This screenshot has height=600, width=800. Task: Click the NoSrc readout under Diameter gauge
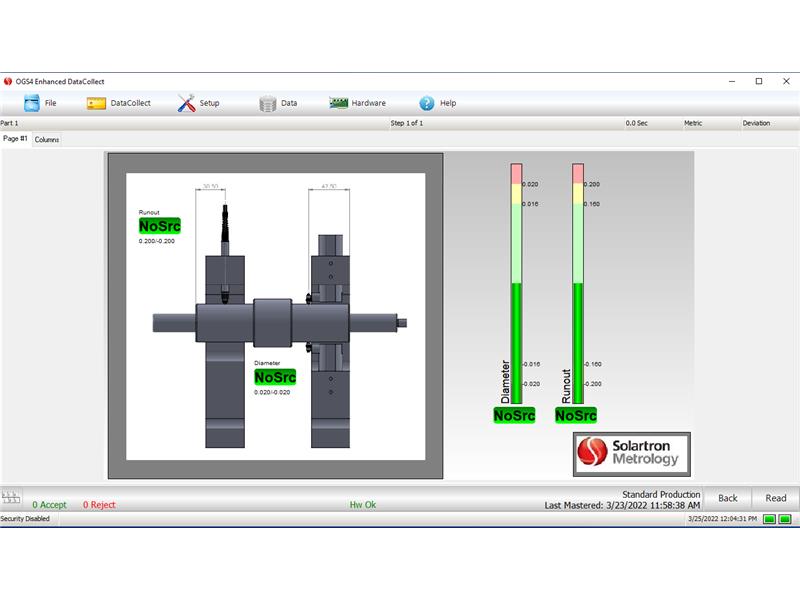[x=514, y=415]
